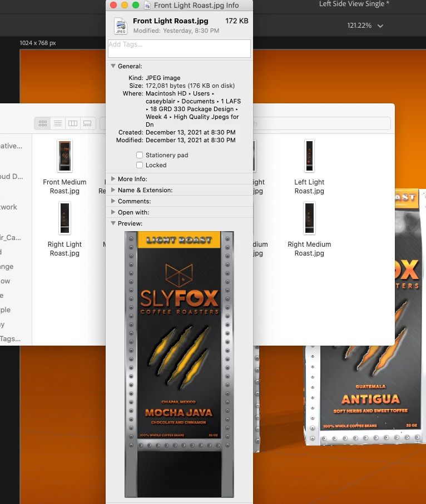Click the Add Tags field
The image size is (426, 504).
point(179,48)
